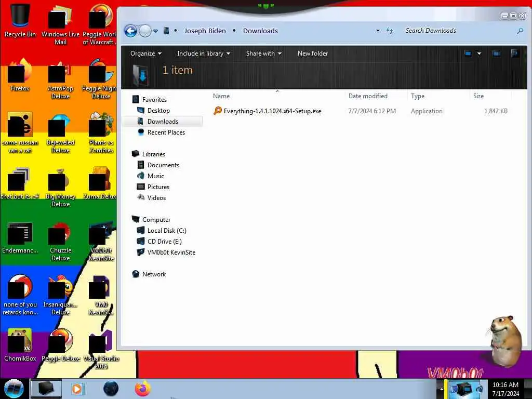Select the Peggle Deluxe desktop icon
This screenshot has width=532, height=399.
tap(60, 345)
